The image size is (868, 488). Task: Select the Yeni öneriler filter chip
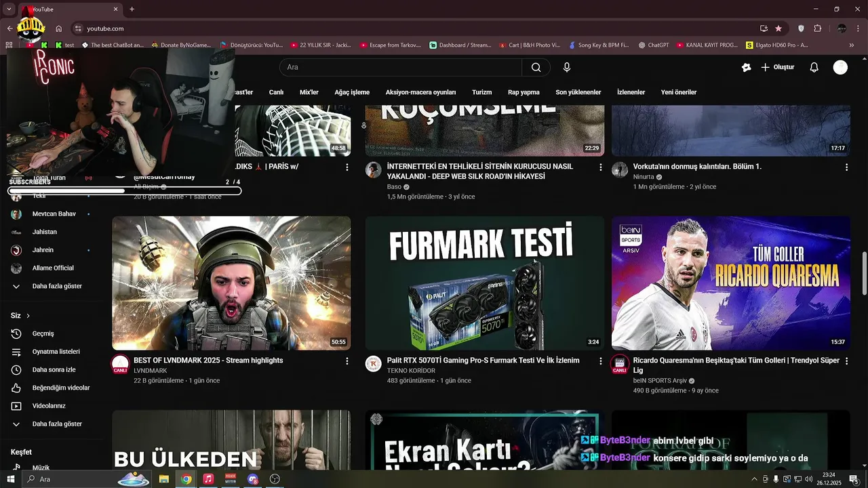679,92
